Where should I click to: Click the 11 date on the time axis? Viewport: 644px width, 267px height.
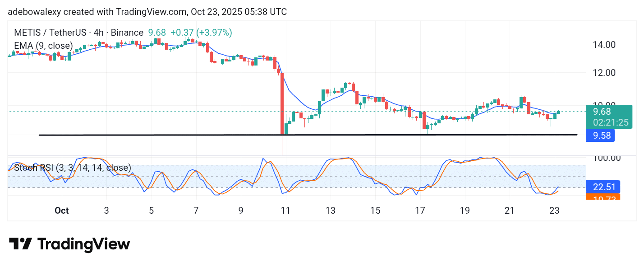point(285,211)
